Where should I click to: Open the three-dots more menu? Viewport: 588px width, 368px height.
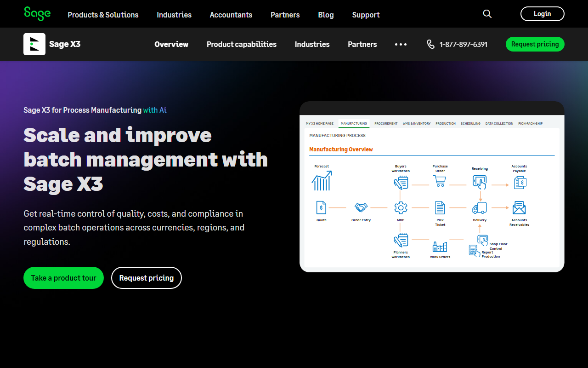pos(401,44)
